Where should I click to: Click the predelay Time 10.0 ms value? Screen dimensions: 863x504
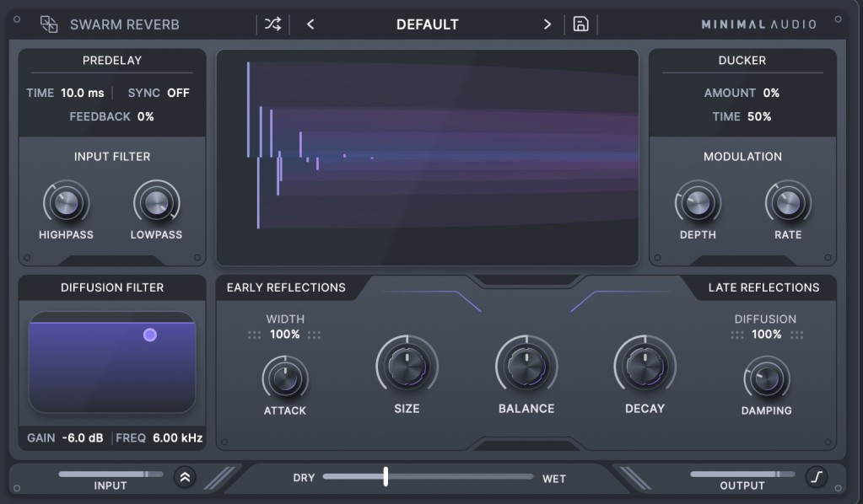click(83, 93)
